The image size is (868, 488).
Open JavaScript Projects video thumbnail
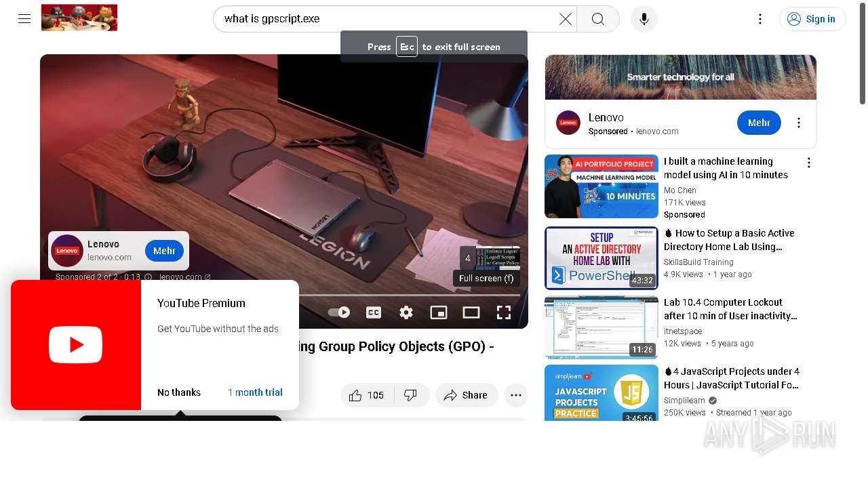601,393
